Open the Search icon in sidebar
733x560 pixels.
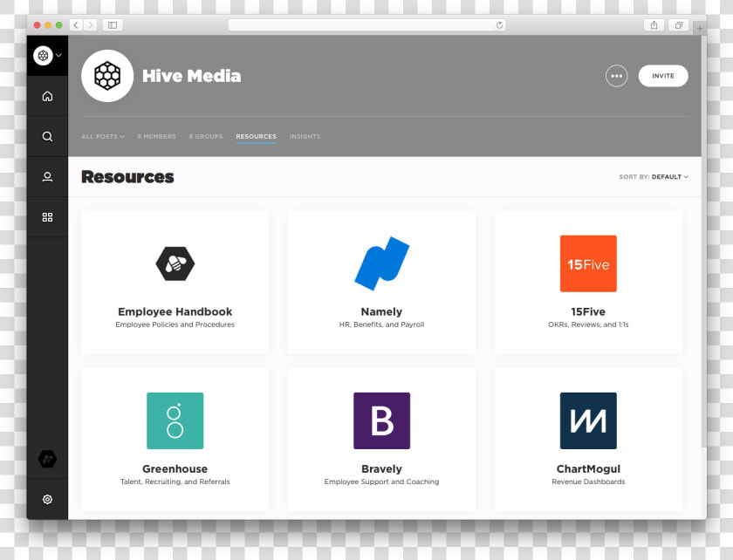point(47,136)
